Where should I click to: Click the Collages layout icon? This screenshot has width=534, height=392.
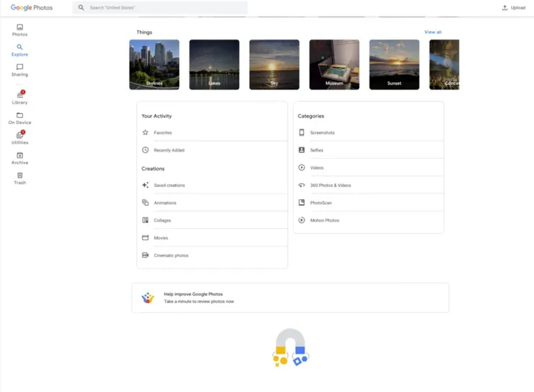pyautogui.click(x=146, y=220)
